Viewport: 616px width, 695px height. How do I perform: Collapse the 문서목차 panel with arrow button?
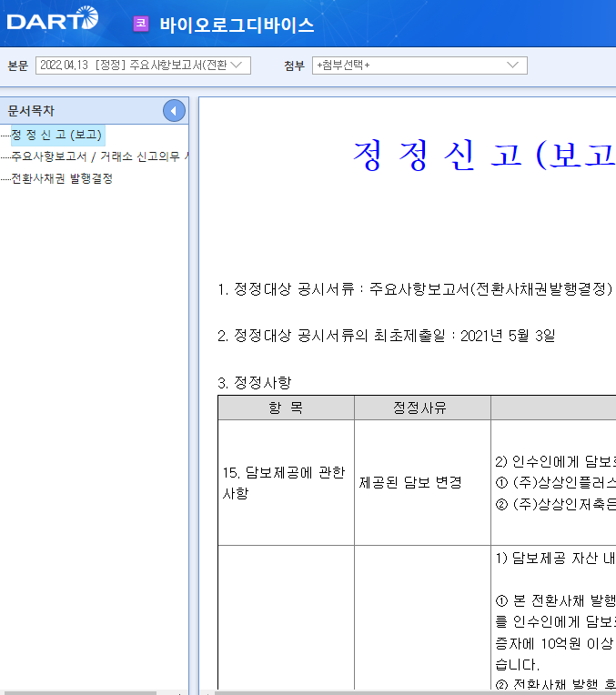[174, 111]
